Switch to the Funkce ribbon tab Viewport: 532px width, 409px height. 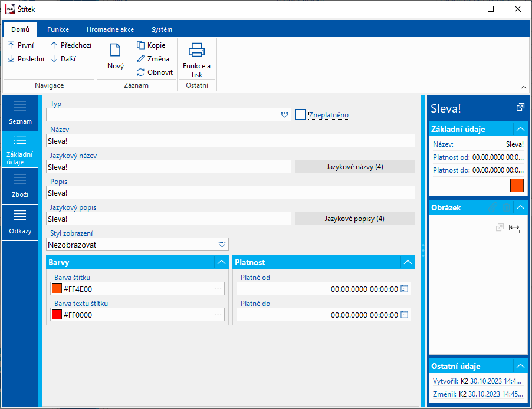58,29
